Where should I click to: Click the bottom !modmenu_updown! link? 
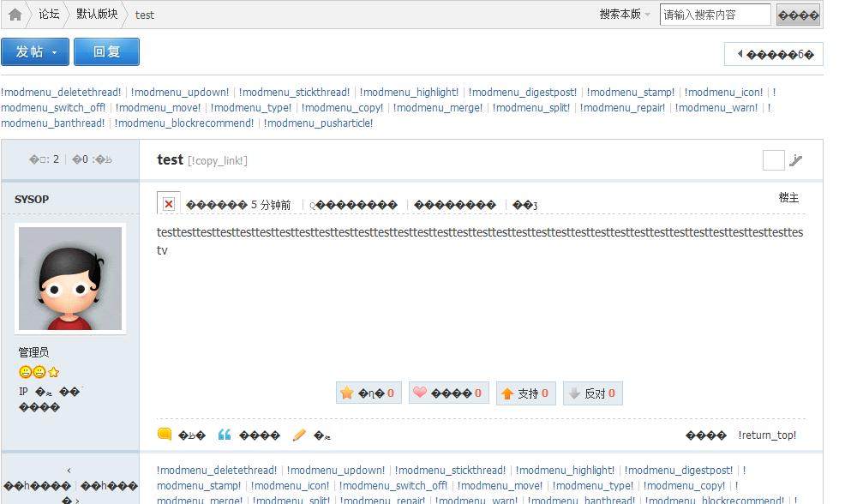pos(335,471)
